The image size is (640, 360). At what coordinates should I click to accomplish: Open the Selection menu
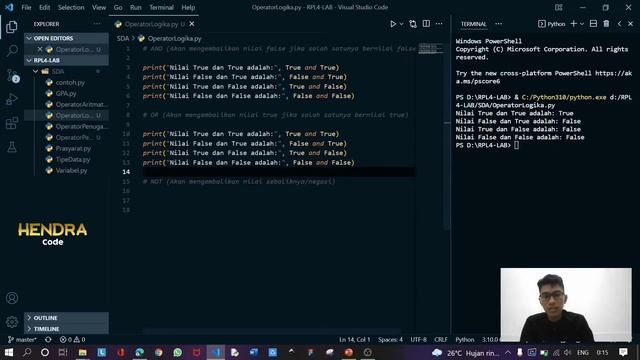(x=71, y=7)
